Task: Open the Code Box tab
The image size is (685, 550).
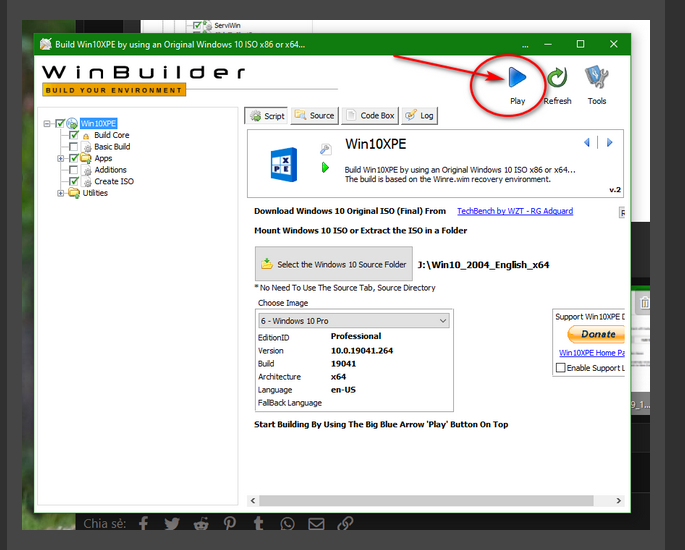Action: 370,116
